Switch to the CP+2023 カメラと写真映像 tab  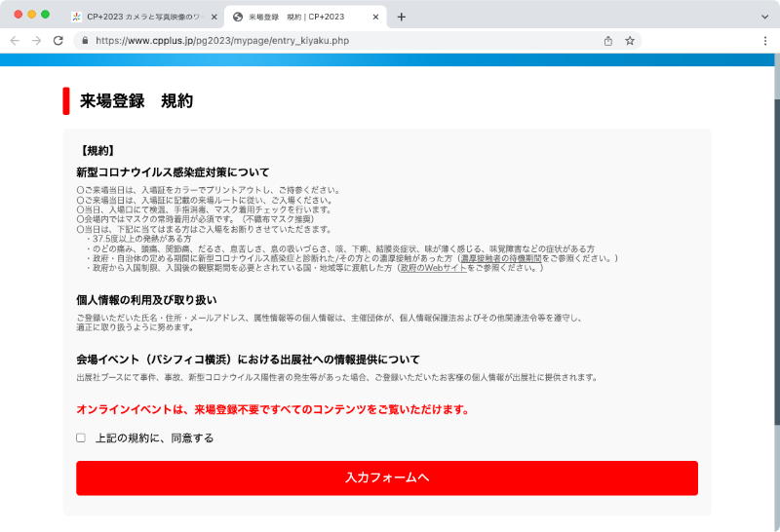point(145,17)
